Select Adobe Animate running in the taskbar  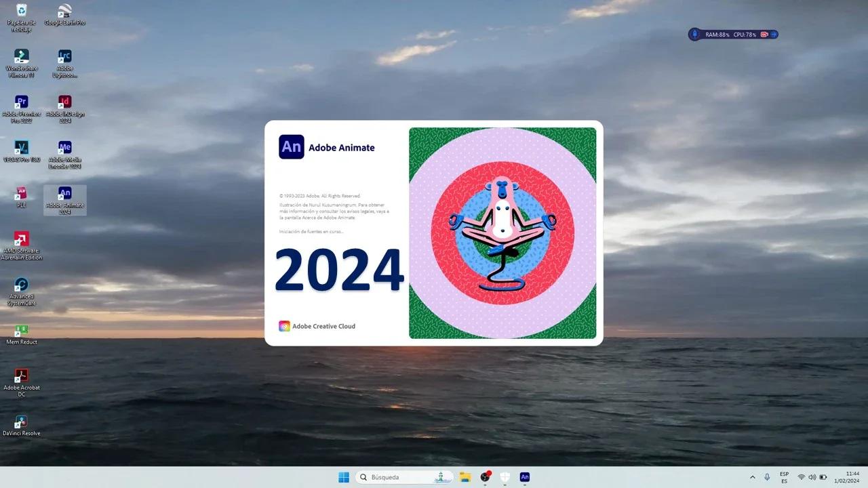point(524,477)
